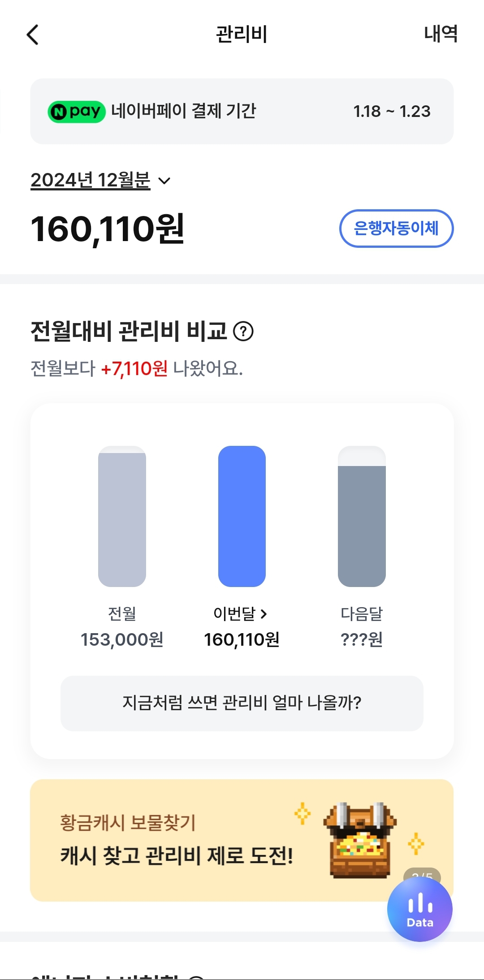The width and height of the screenshot is (484, 980).
Task: Click the 다음달 ???원 estimate label
Action: point(362,639)
